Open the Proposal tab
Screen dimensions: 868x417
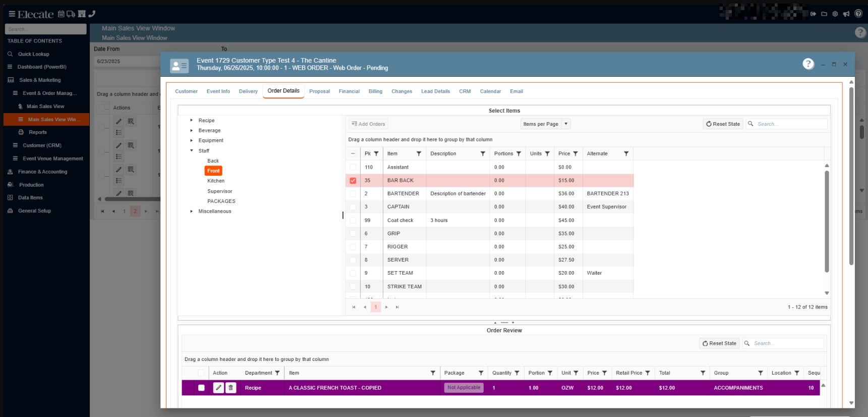pos(319,91)
